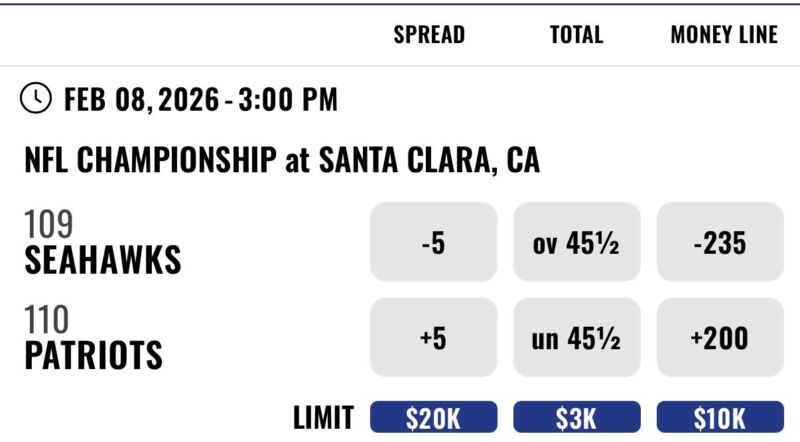Choose the Seahawks -235 money line
The height and width of the screenshot is (442, 800).
719,242
